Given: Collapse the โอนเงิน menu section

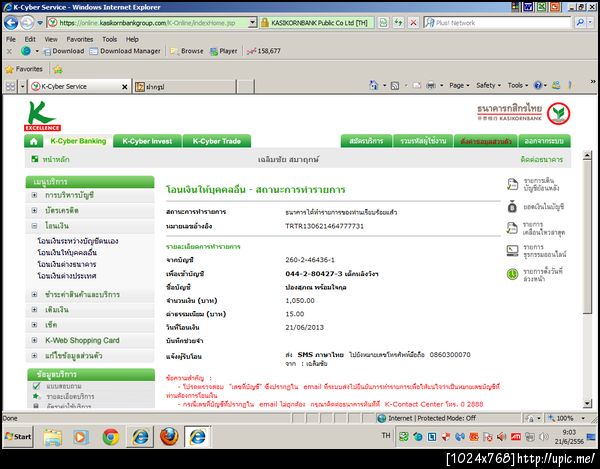Looking at the screenshot, I should pyautogui.click(x=34, y=226).
